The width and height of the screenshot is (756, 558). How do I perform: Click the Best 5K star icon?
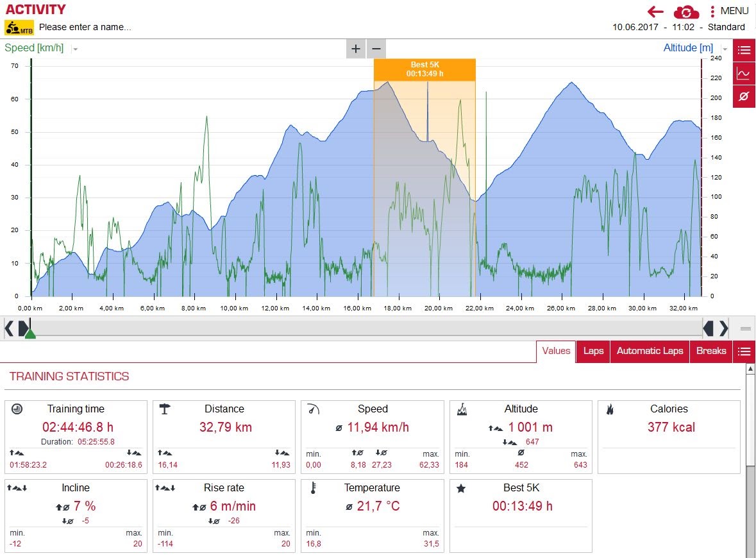pos(461,489)
